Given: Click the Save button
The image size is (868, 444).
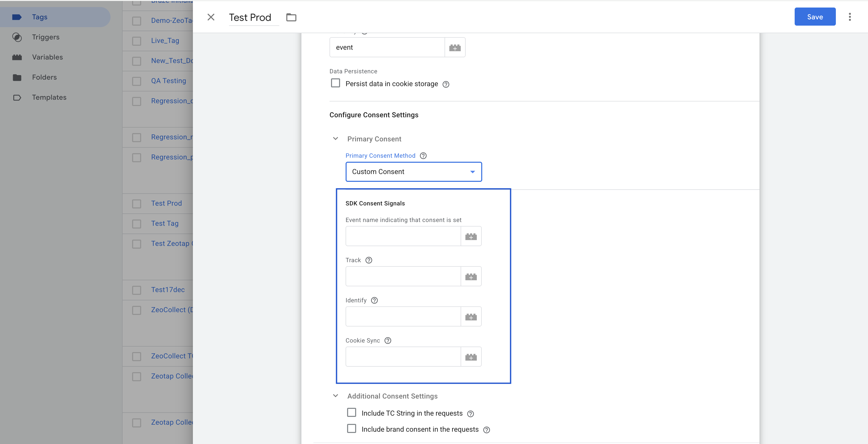Looking at the screenshot, I should [x=815, y=17].
